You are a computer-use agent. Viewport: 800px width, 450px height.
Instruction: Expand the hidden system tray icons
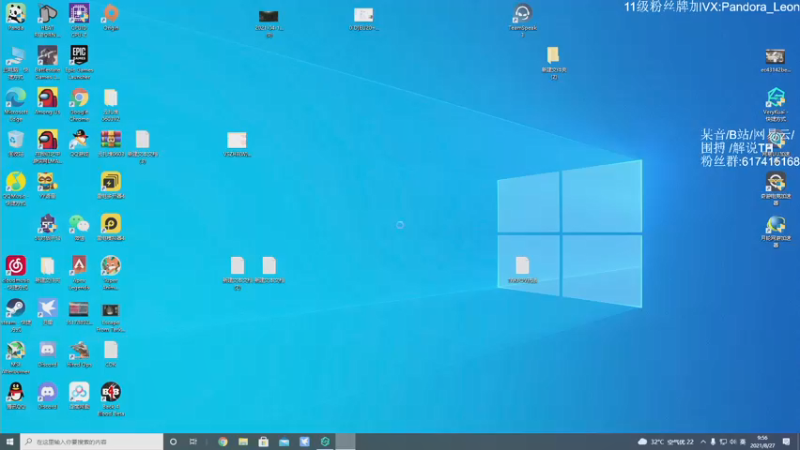703,441
